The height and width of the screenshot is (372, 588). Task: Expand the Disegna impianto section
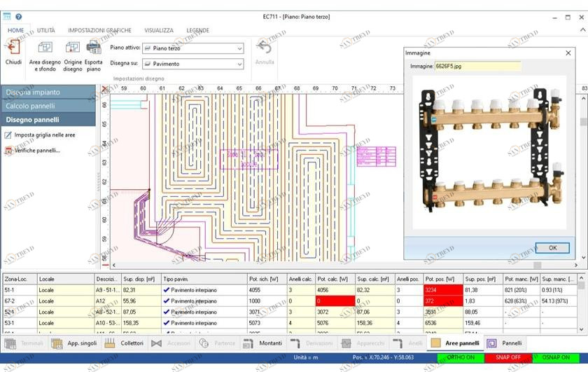pyautogui.click(x=48, y=92)
